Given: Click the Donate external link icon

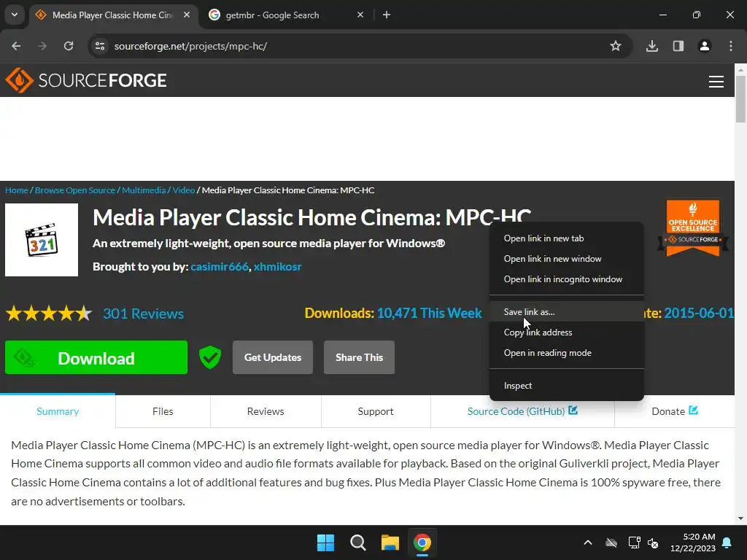Looking at the screenshot, I should click(694, 410).
